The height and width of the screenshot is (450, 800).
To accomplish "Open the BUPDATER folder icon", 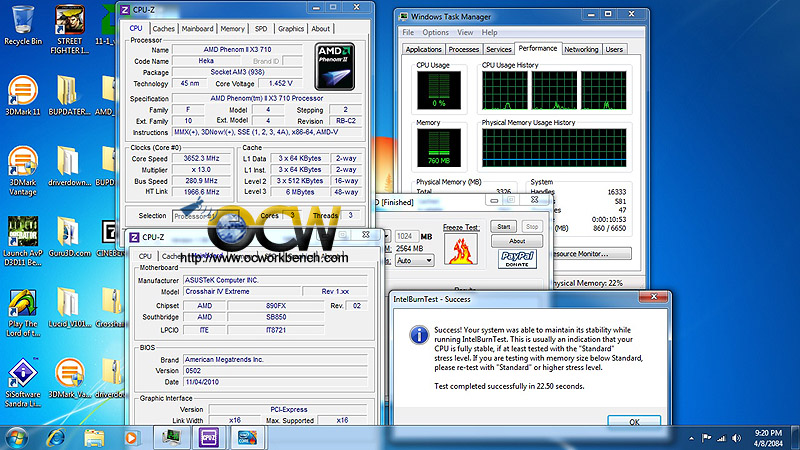I will tap(69, 95).
